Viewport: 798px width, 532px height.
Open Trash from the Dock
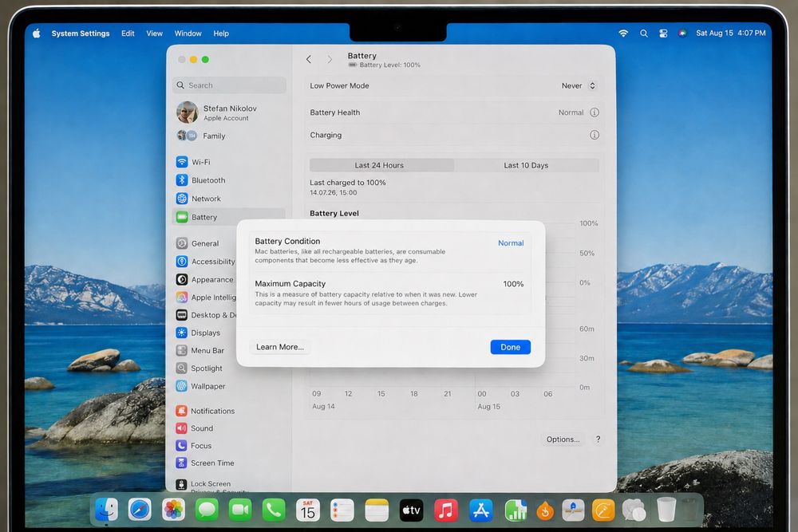click(666, 509)
